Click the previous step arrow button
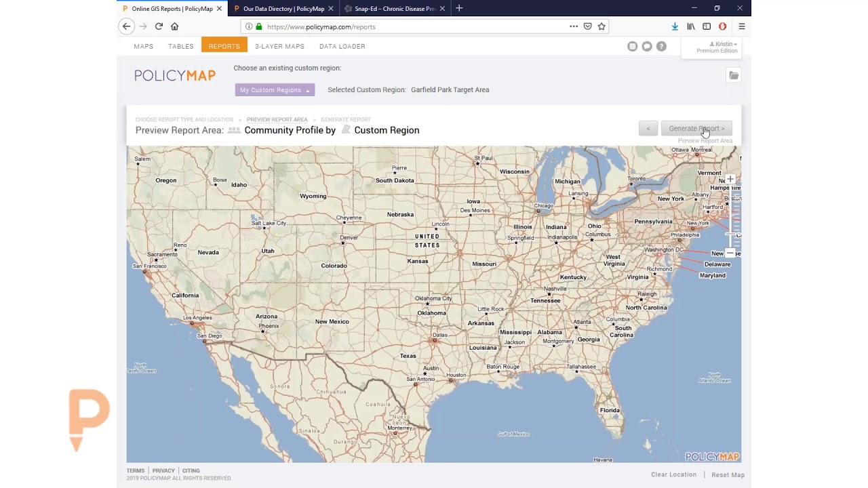 648,129
